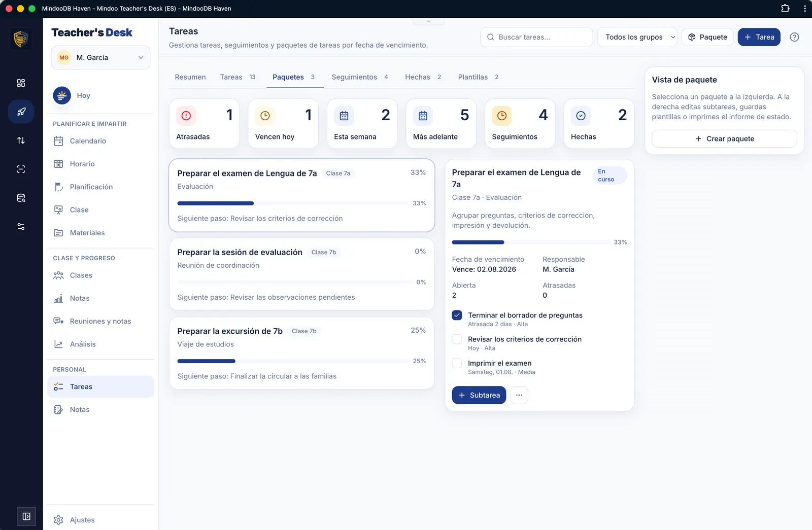The image size is (812, 530).
Task: Collapse the sidebar with the panel toggle icon
Action: tap(26, 516)
